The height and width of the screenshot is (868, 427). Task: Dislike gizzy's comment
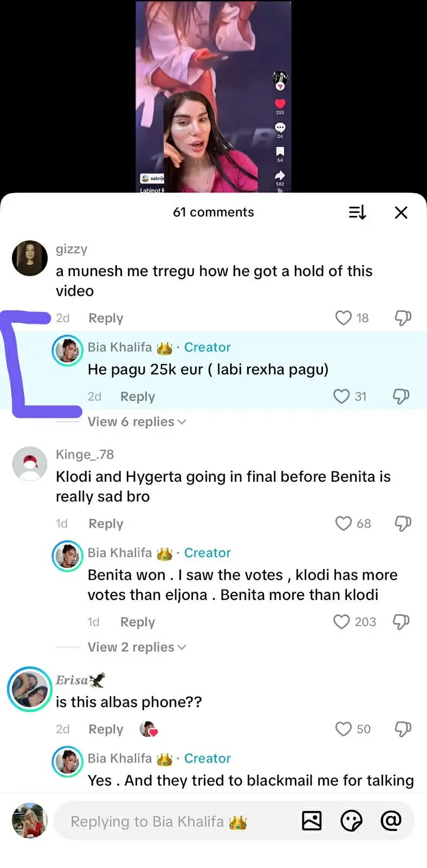point(403,318)
